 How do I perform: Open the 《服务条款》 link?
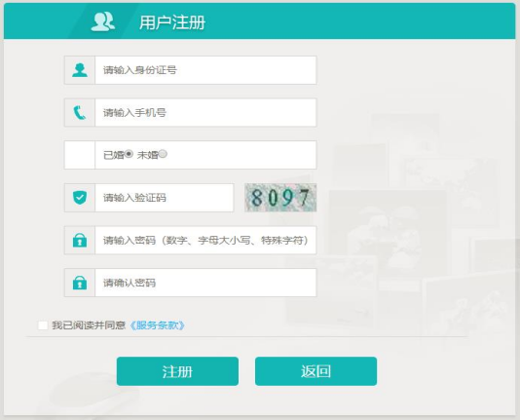(x=157, y=325)
